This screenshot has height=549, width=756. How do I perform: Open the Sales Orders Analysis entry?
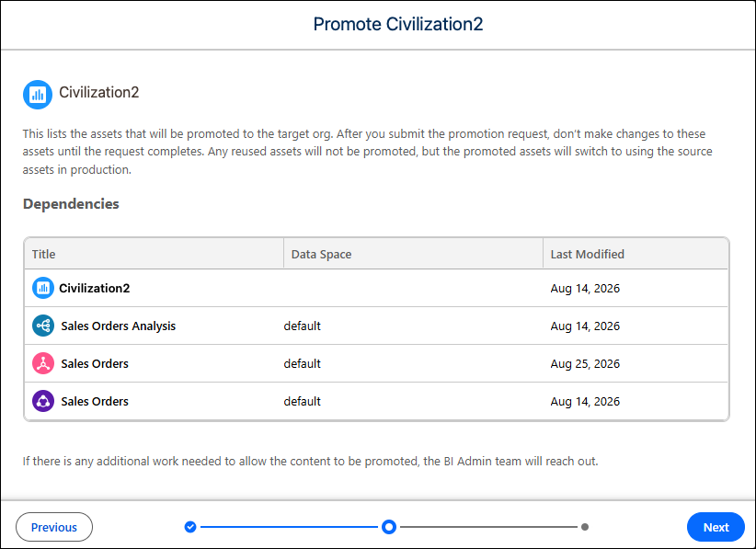[118, 326]
